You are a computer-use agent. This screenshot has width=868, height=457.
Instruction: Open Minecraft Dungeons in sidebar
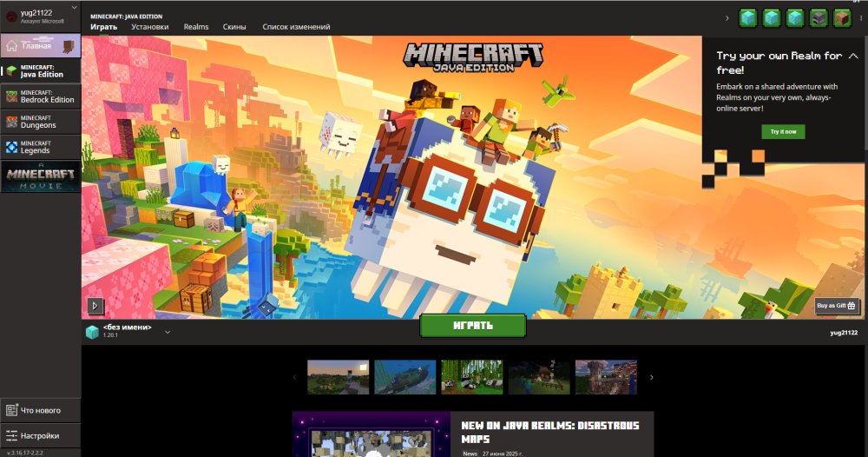tap(41, 122)
